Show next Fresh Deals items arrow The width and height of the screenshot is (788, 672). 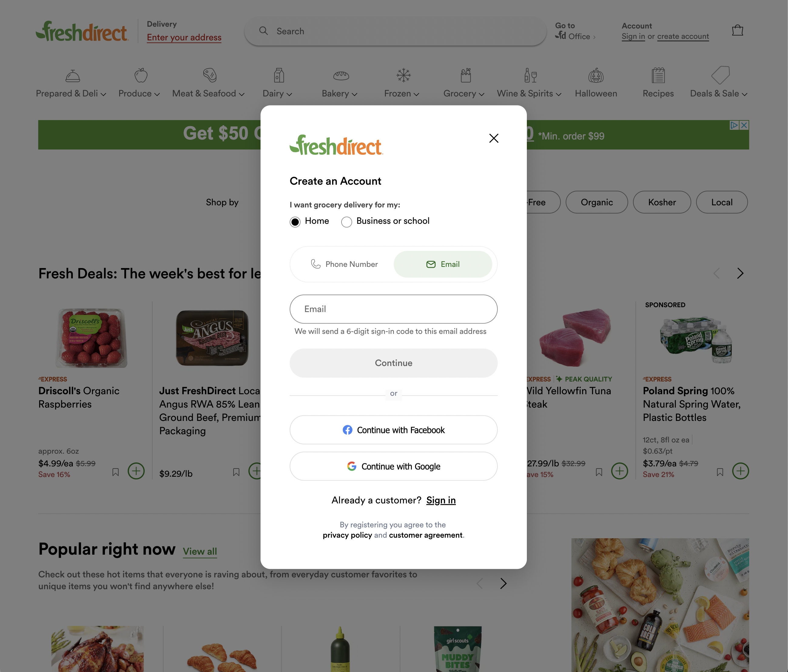point(740,273)
